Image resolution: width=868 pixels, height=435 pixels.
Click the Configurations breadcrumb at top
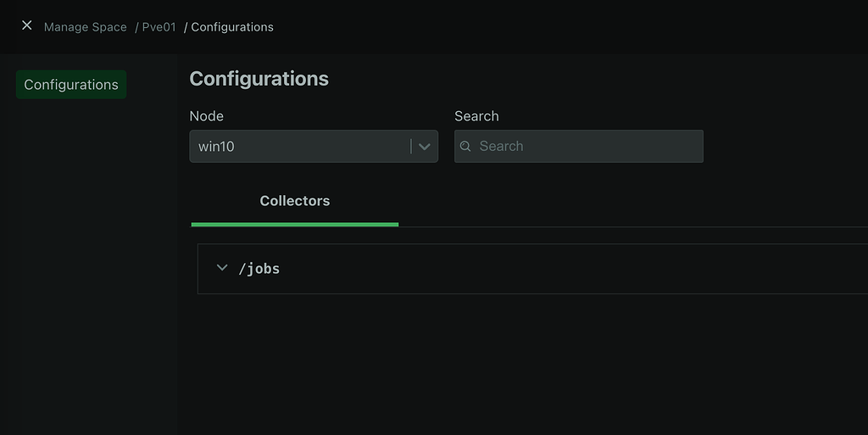(232, 27)
